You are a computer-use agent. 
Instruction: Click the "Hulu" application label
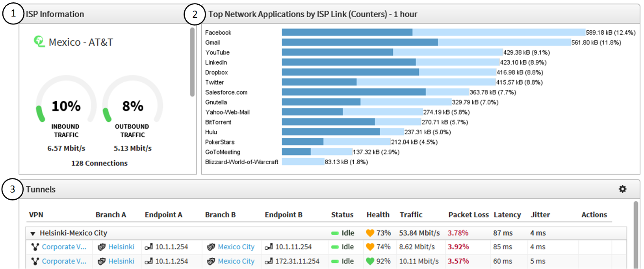[211, 132]
